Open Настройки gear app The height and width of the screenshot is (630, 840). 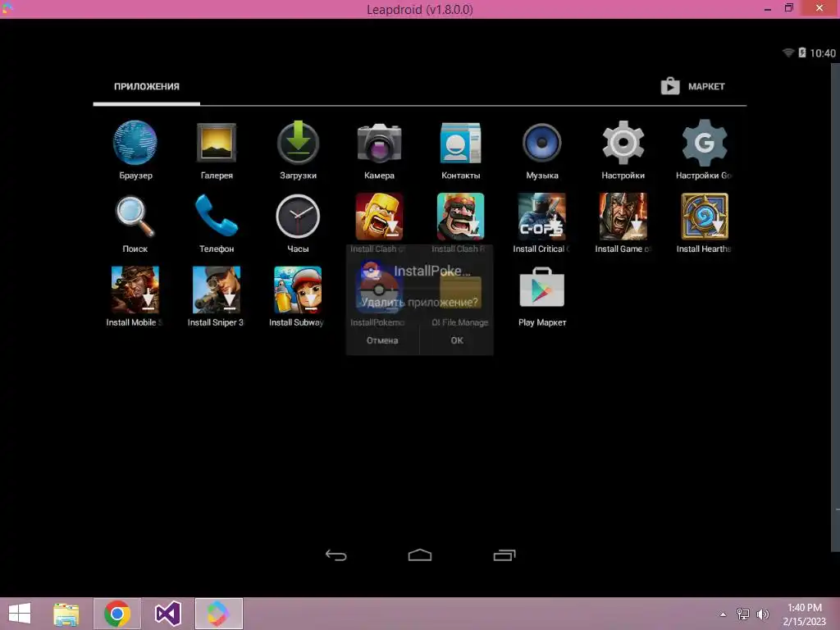623,143
